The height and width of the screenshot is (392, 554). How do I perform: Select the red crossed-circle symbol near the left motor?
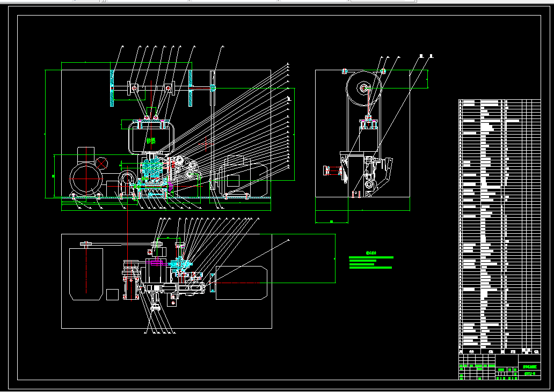click(x=102, y=164)
